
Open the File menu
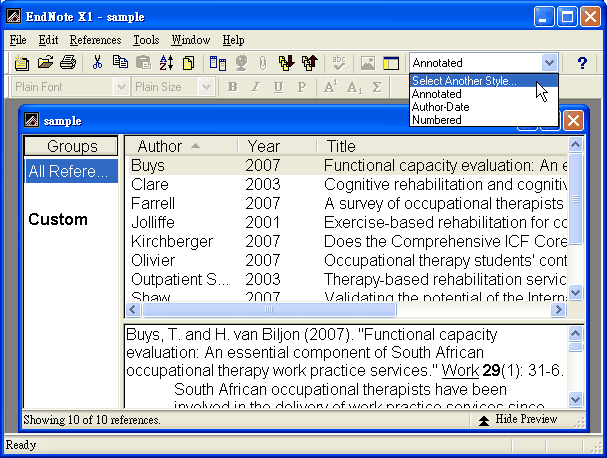(x=18, y=40)
